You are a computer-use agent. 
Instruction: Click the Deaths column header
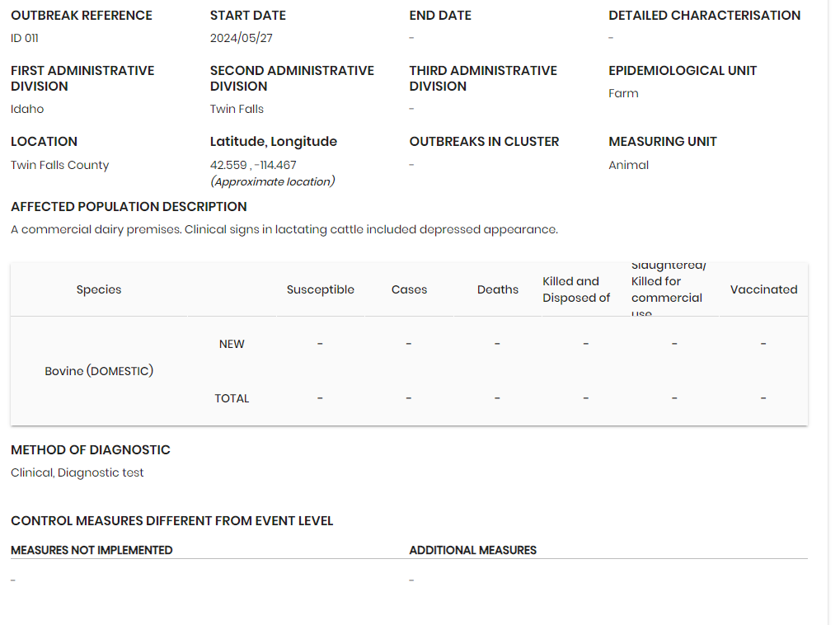(x=498, y=289)
